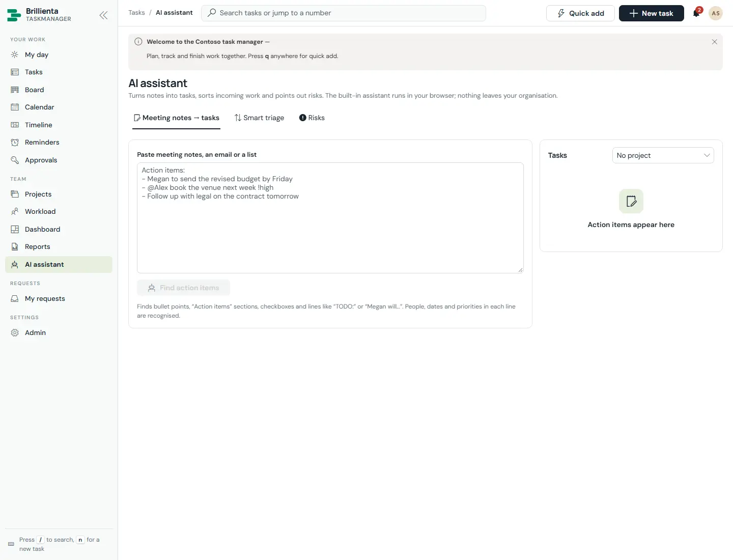
Task: Click the Quick add button
Action: click(580, 13)
